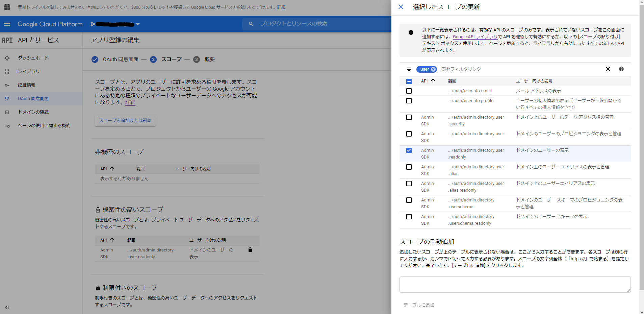Open the filter help question mark
Image resolution: width=644 pixels, height=314 pixels.
coord(621,69)
